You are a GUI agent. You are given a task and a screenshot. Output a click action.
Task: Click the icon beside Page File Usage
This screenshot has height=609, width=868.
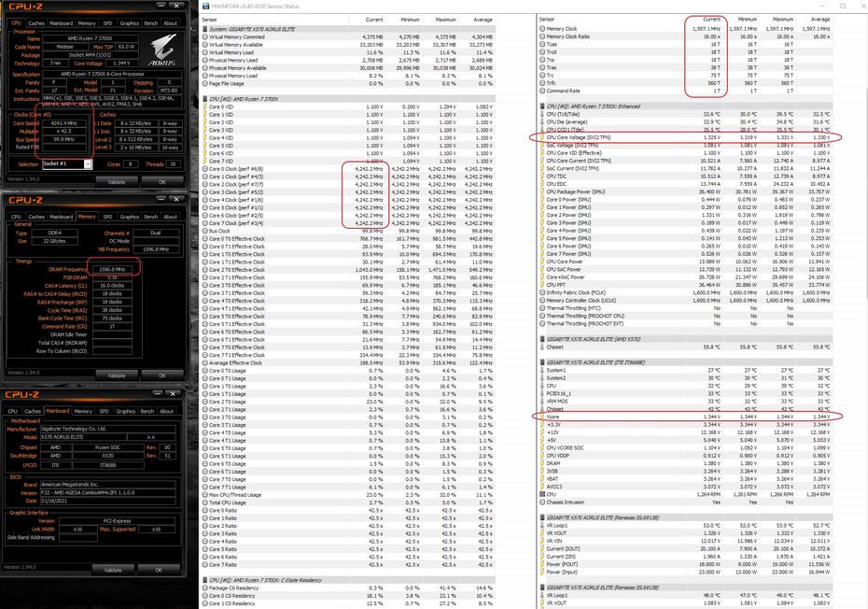click(204, 84)
